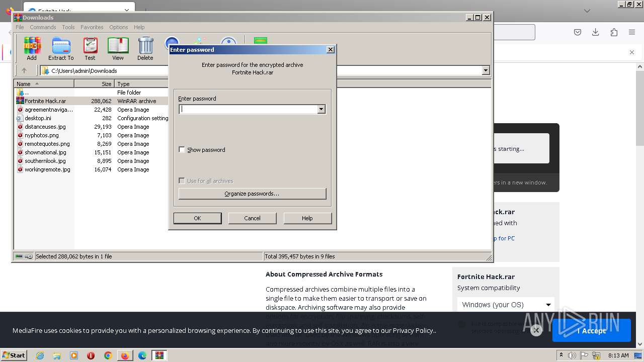Image resolution: width=644 pixels, height=362 pixels.
Task: Open the Firefox hamburger application menu
Action: (632, 32)
